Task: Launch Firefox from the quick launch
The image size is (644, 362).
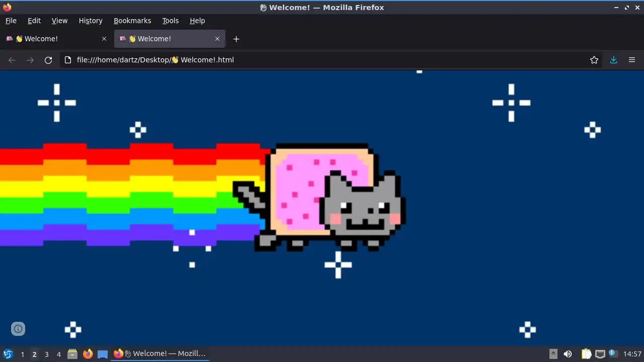Action: click(88, 354)
